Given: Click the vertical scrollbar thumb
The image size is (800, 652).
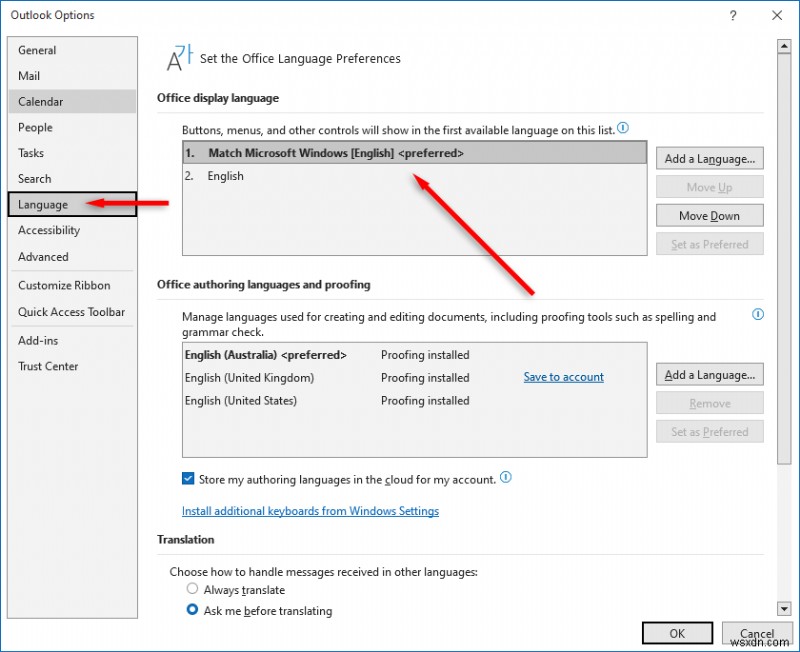Looking at the screenshot, I should click(783, 259).
